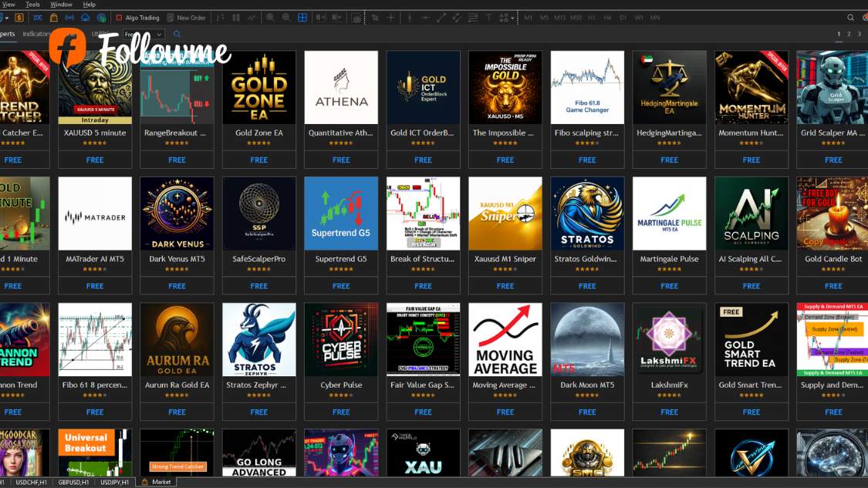This screenshot has height=488, width=868.
Task: Open the trading Signals icon
Action: pos(69,18)
